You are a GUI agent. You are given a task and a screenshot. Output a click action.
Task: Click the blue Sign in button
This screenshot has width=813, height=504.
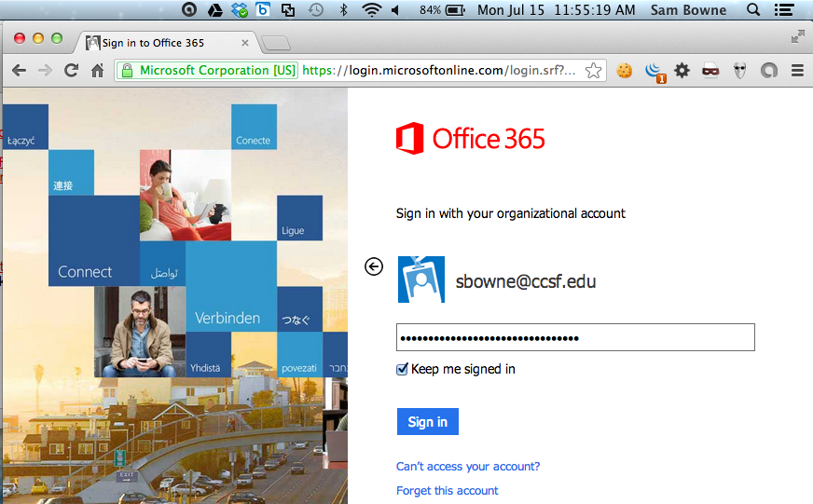(428, 422)
